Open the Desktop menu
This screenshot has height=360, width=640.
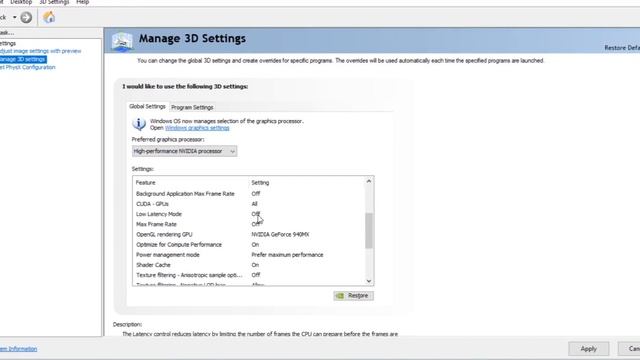21,2
